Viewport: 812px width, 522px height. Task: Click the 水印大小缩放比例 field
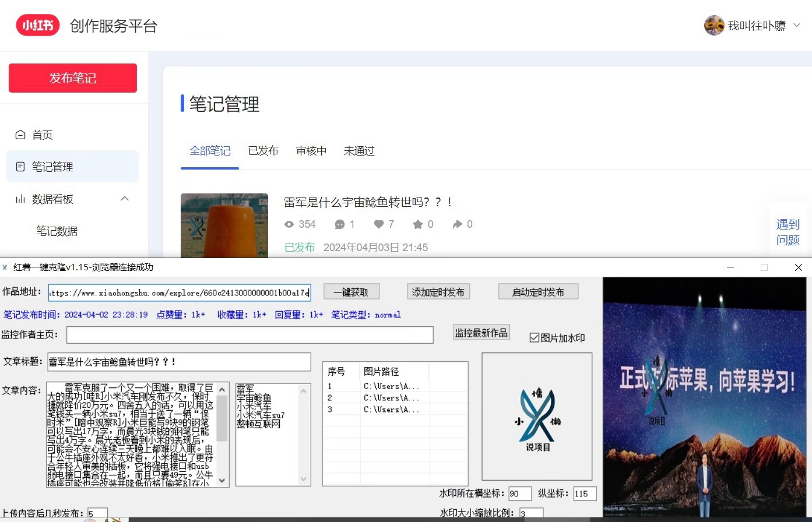(x=531, y=514)
